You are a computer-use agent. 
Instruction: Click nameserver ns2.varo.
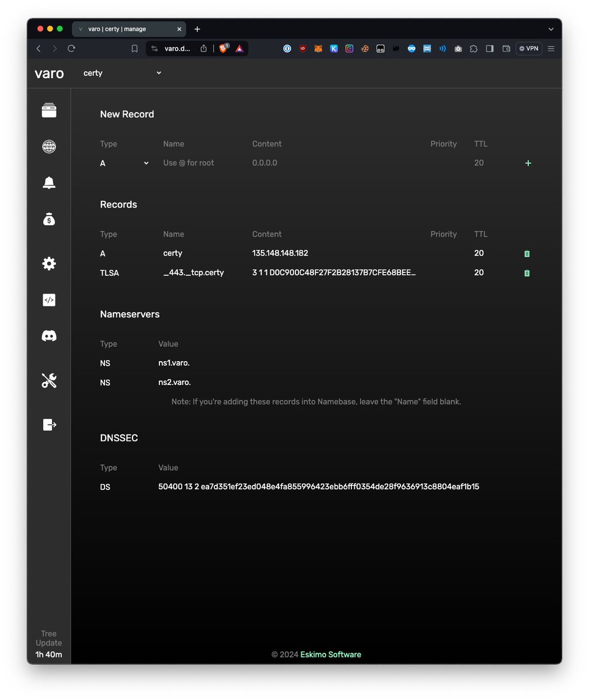tap(175, 383)
